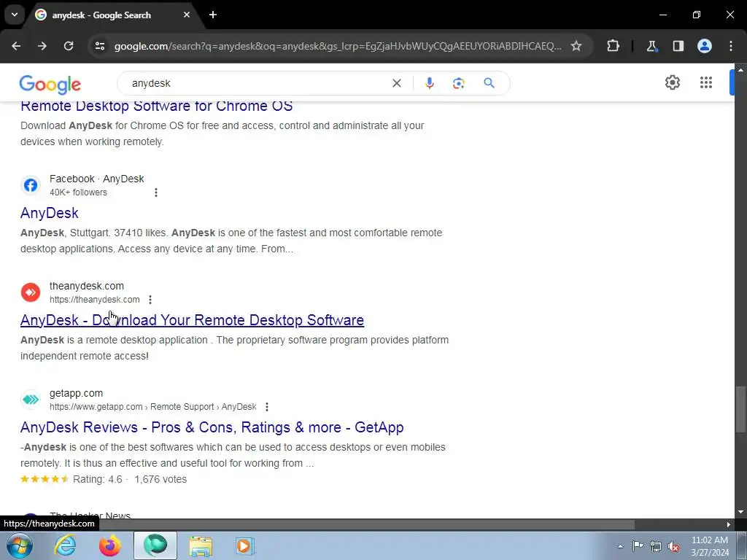Open the Chrome three-dot menu
This screenshot has height=560, width=747.
(731, 46)
